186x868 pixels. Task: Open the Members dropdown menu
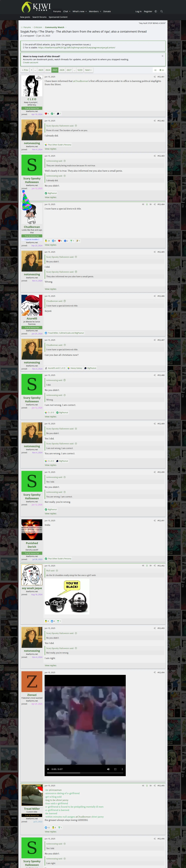[x=95, y=11]
